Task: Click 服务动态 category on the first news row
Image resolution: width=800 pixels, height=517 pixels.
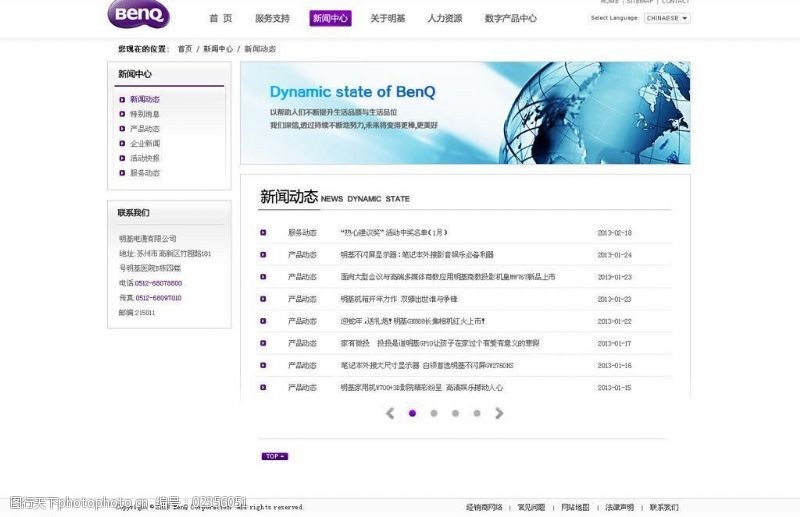Action: tap(302, 233)
